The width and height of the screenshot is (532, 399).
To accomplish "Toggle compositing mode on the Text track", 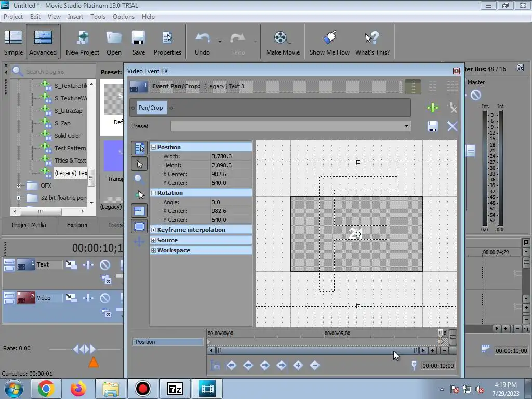I will (106, 280).
